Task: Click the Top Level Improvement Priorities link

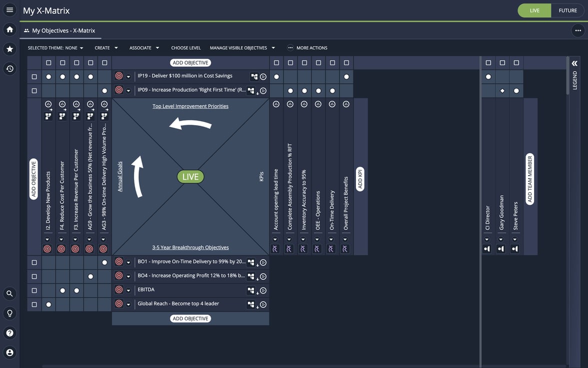Action: [x=190, y=106]
